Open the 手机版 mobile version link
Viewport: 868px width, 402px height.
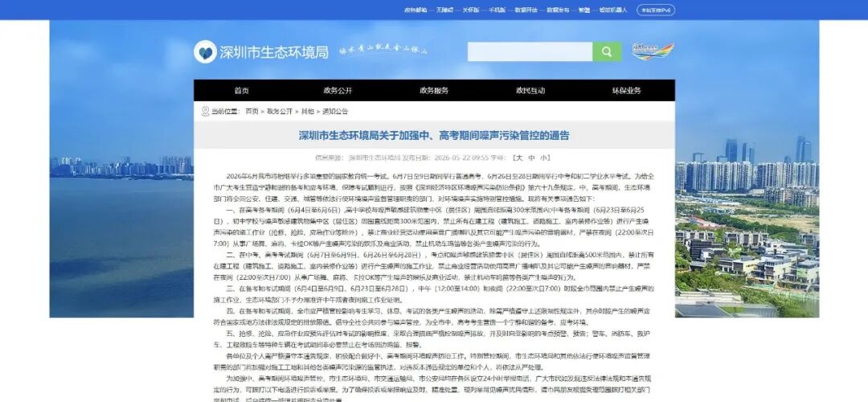pos(497,10)
